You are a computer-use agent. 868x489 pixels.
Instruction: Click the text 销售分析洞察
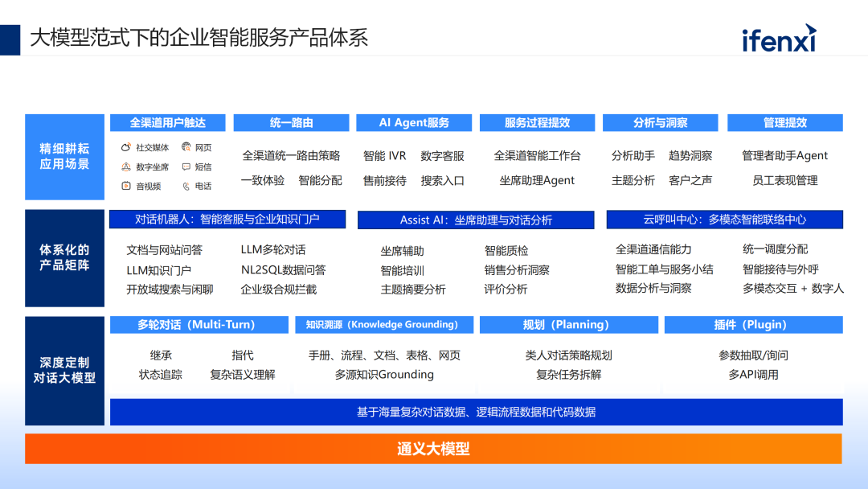click(x=517, y=270)
